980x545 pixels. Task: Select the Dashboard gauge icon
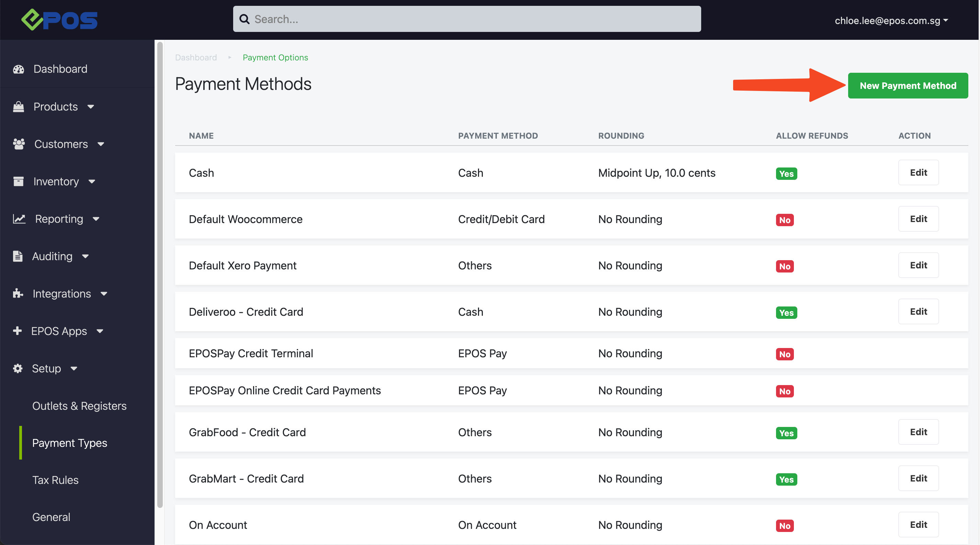pos(19,69)
